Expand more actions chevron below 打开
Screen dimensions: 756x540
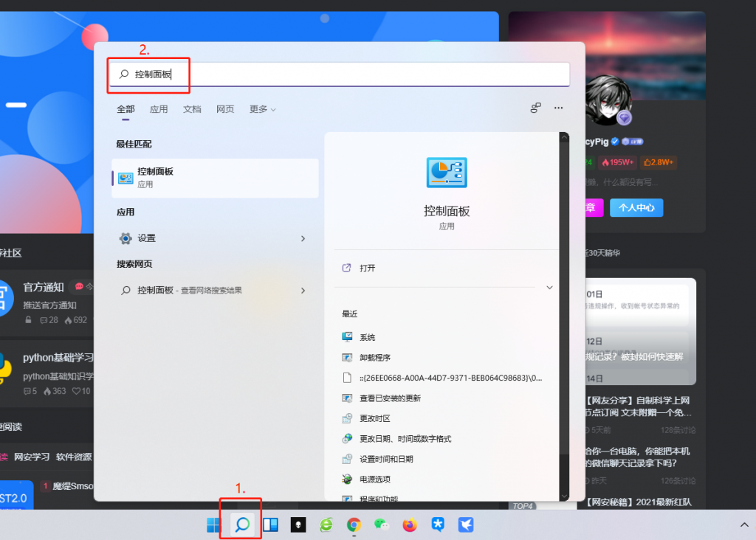[x=549, y=288]
